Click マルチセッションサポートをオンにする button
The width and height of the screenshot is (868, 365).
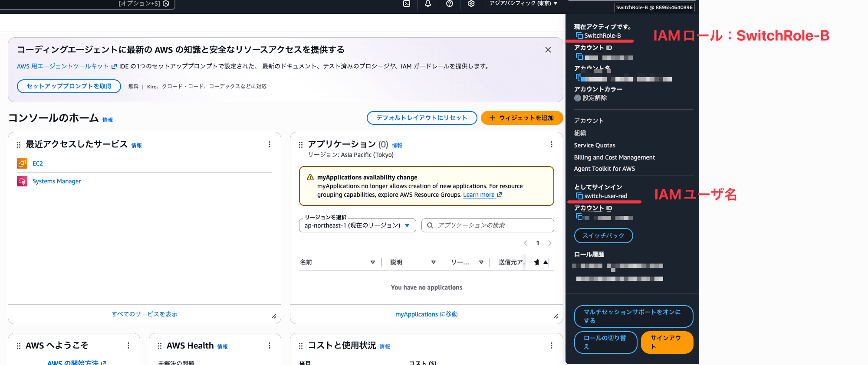coord(634,316)
